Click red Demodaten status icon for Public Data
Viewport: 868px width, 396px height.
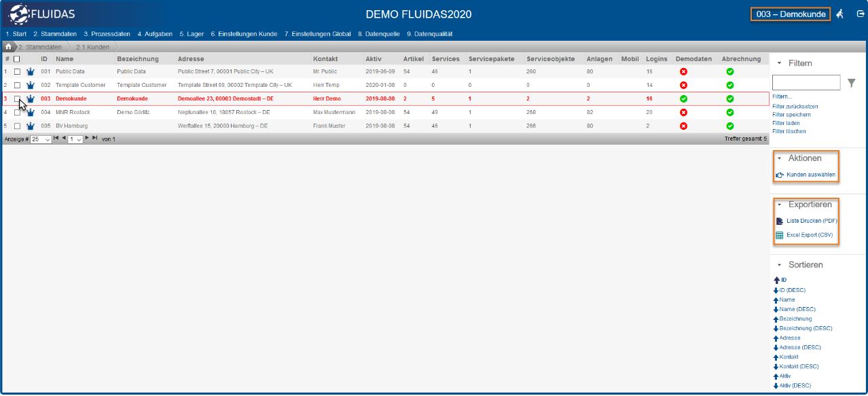683,71
